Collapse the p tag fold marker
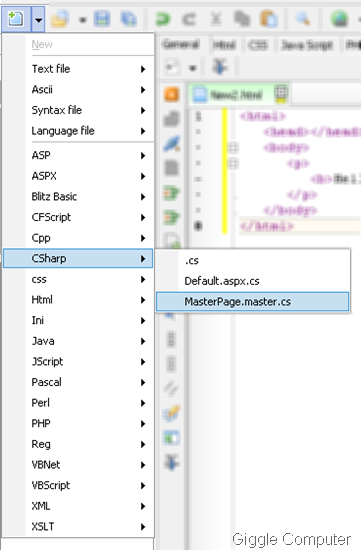 [x=233, y=163]
